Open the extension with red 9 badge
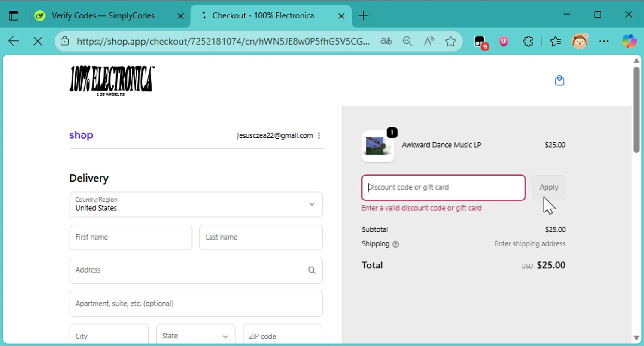 pos(480,42)
